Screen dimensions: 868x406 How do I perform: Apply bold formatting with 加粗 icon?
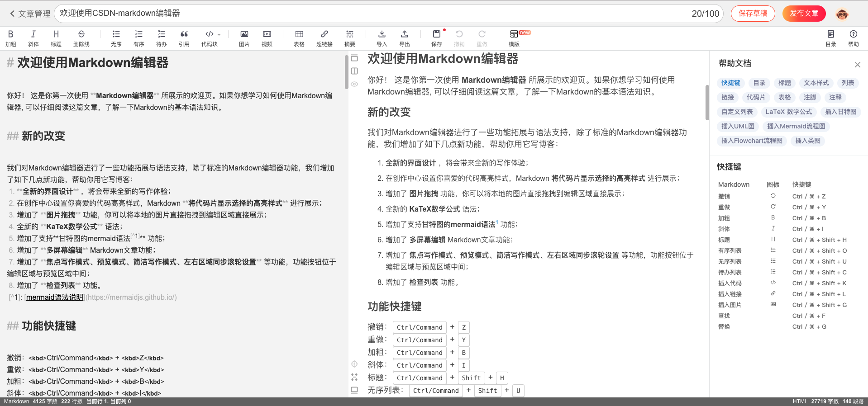click(11, 38)
